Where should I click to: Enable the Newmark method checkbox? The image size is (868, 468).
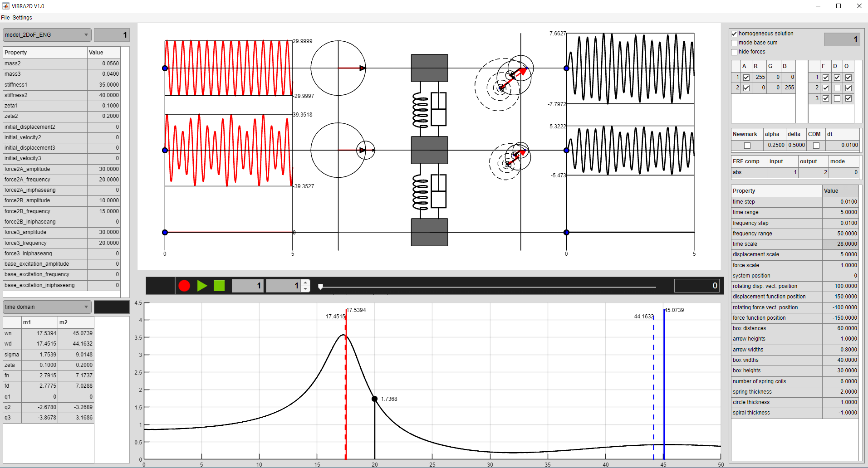pyautogui.click(x=747, y=146)
